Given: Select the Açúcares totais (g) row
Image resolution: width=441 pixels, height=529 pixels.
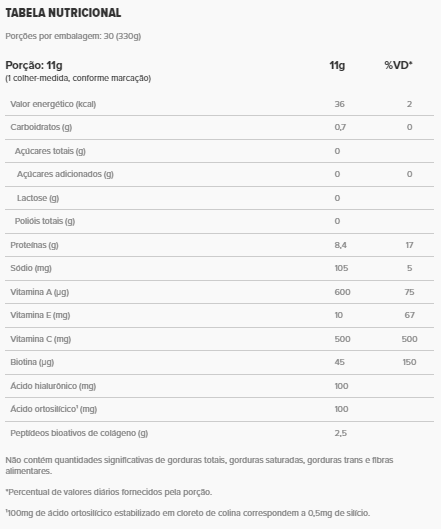Looking at the screenshot, I should click(x=219, y=151).
